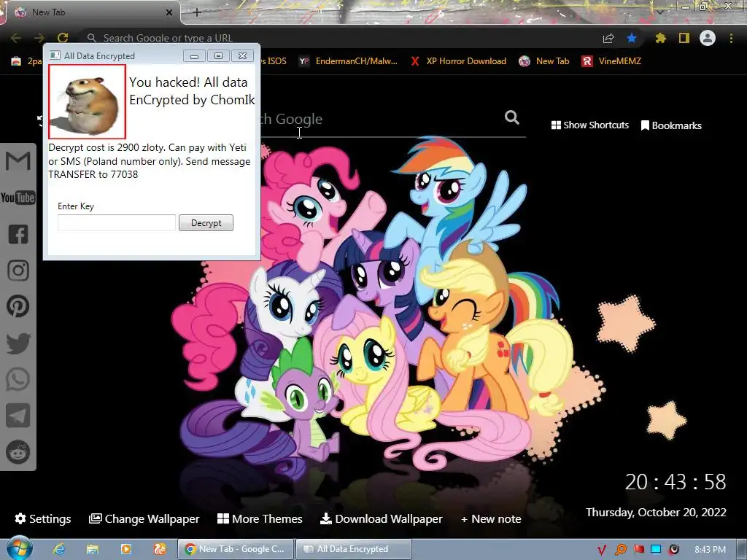Close the All Data Encrypted window
This screenshot has width=747, height=560.
pos(242,55)
